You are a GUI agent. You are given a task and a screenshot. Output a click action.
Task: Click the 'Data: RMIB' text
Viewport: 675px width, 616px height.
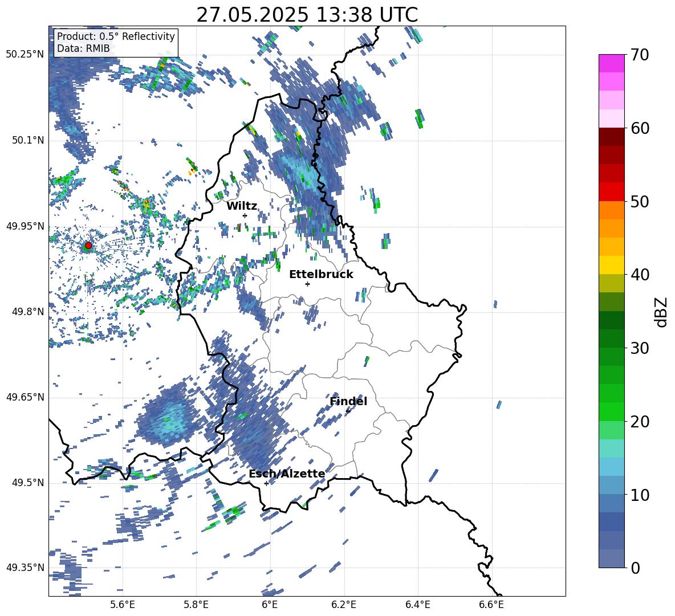(83, 48)
